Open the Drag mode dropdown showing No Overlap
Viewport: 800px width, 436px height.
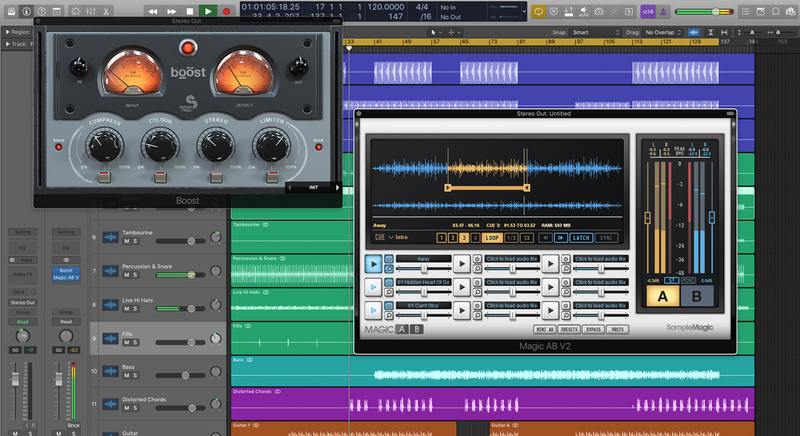(x=663, y=32)
